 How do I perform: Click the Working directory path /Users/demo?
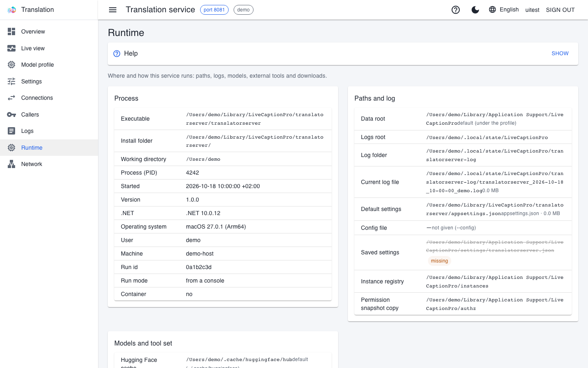click(203, 159)
